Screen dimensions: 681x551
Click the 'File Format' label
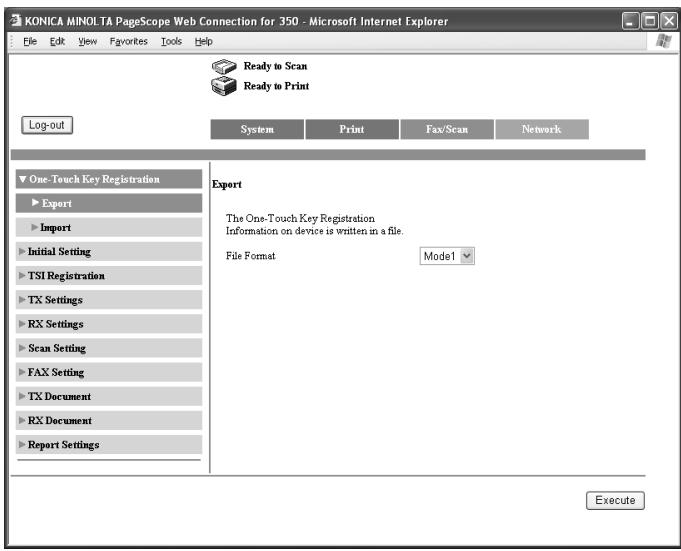[251, 256]
